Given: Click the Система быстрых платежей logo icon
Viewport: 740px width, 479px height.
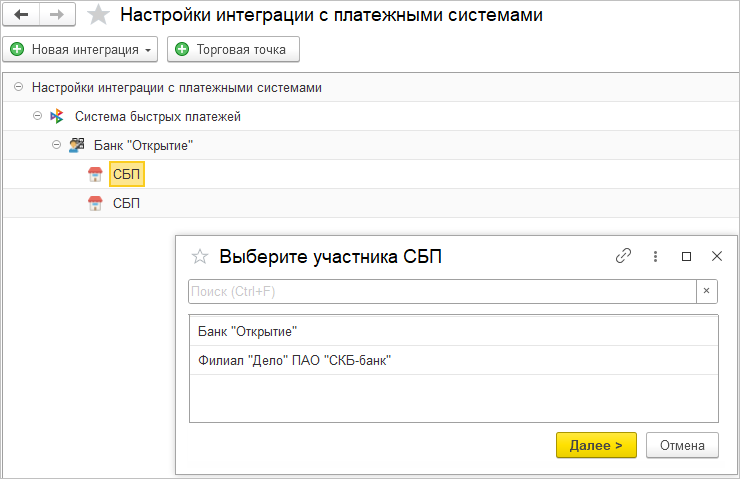Looking at the screenshot, I should tap(57, 117).
